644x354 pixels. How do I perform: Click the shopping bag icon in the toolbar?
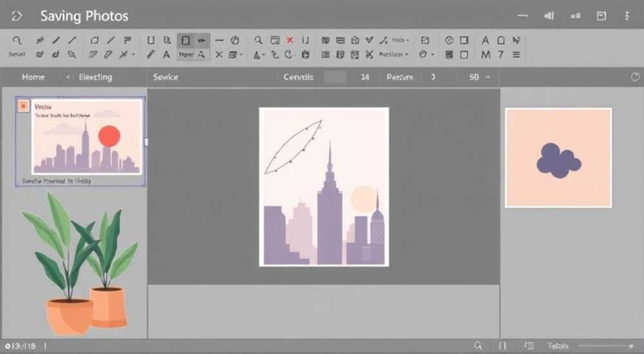tap(355, 40)
